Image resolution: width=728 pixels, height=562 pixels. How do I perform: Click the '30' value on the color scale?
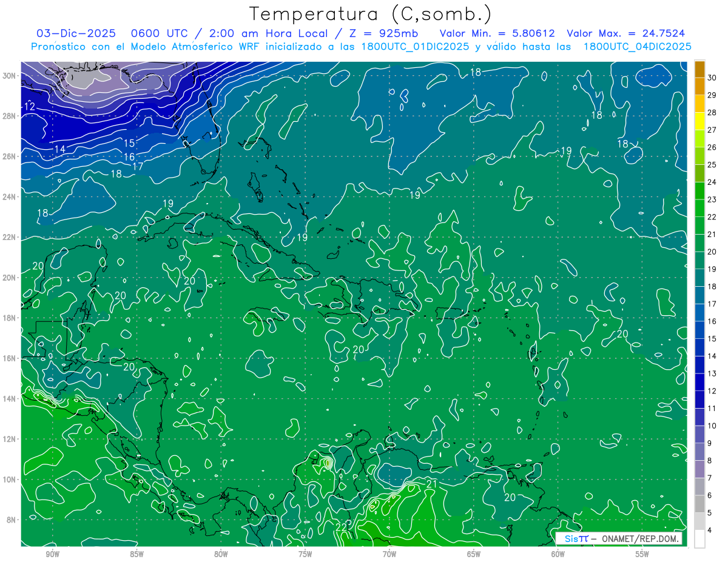pos(712,78)
